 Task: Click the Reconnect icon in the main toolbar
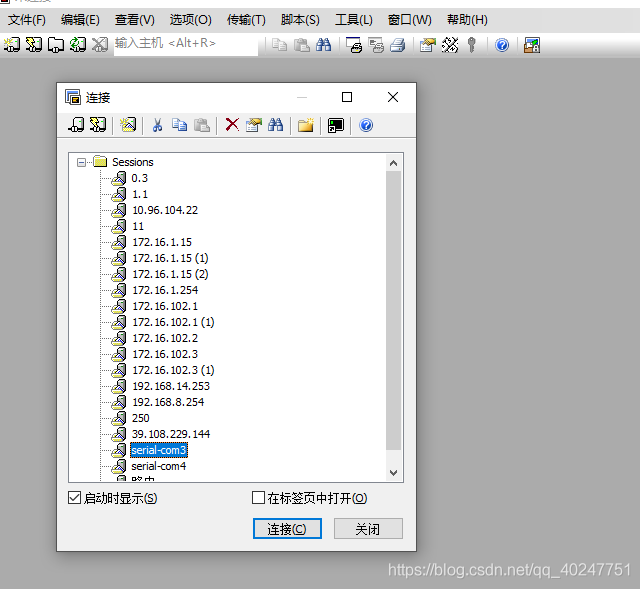[78, 44]
